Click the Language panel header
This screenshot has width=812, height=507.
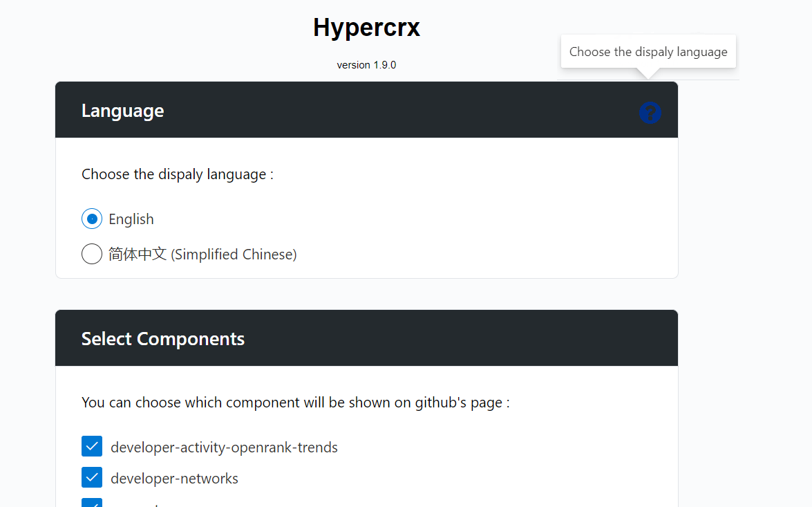123,110
